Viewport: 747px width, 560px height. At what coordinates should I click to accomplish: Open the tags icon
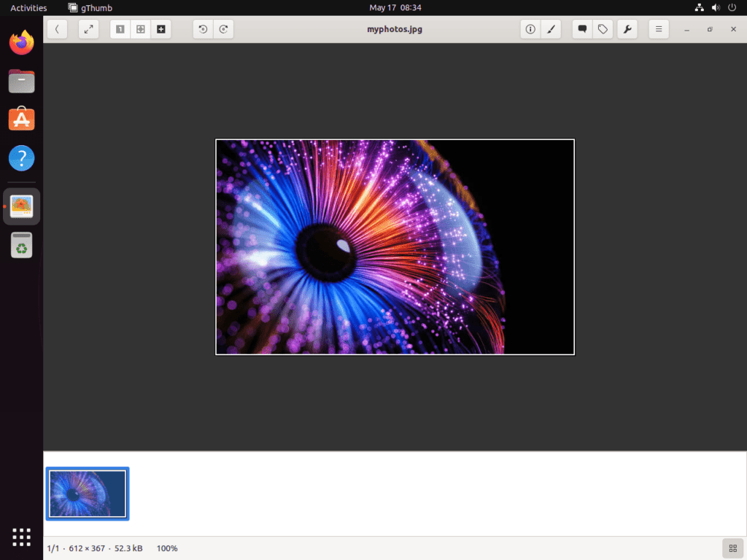pyautogui.click(x=602, y=29)
